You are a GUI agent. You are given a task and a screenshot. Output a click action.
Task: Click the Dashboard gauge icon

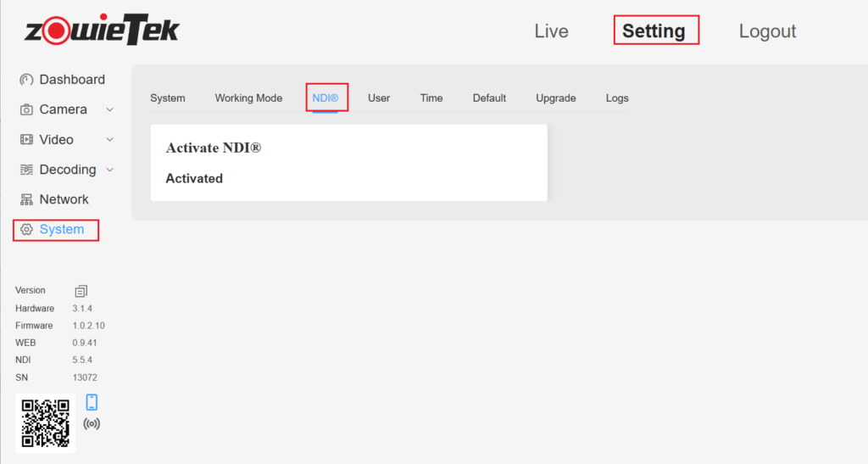[x=26, y=80]
